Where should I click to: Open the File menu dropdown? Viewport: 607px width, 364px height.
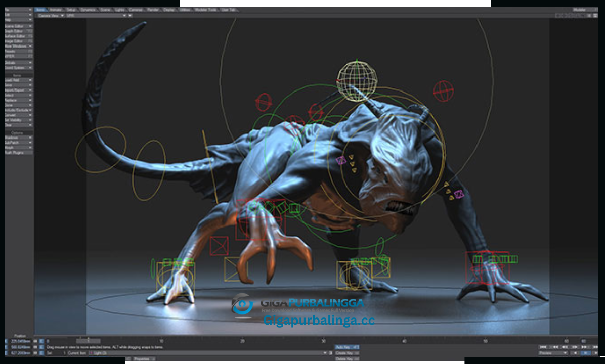tap(19, 10)
